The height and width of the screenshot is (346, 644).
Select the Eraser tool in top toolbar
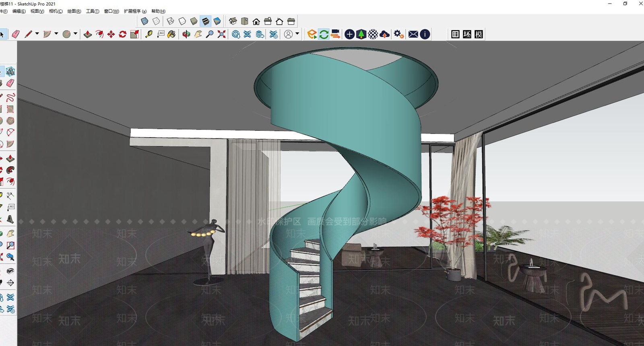(16, 34)
